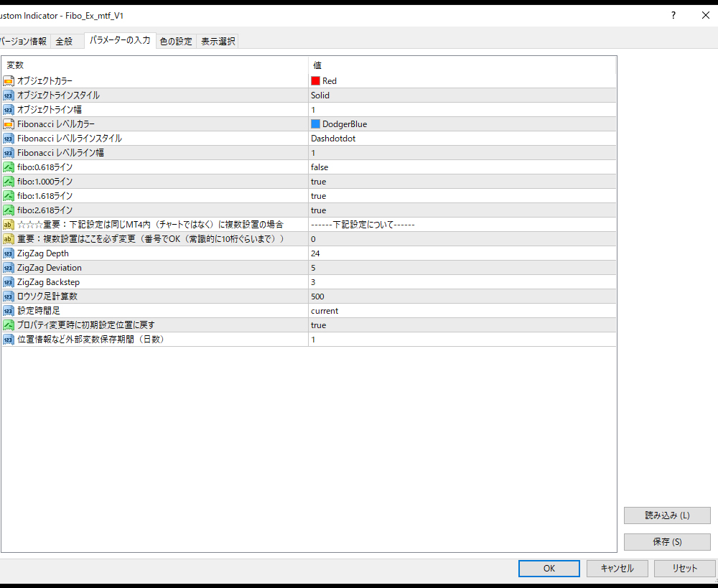
Task: Toggle the fibo:0.618ライン false value
Action: tap(462, 167)
